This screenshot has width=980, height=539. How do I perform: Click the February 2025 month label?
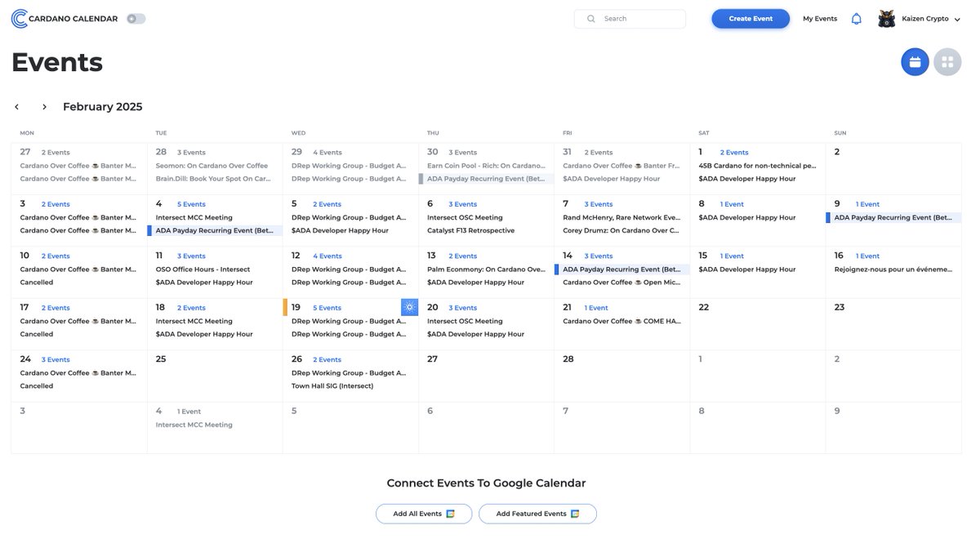pyautogui.click(x=102, y=107)
